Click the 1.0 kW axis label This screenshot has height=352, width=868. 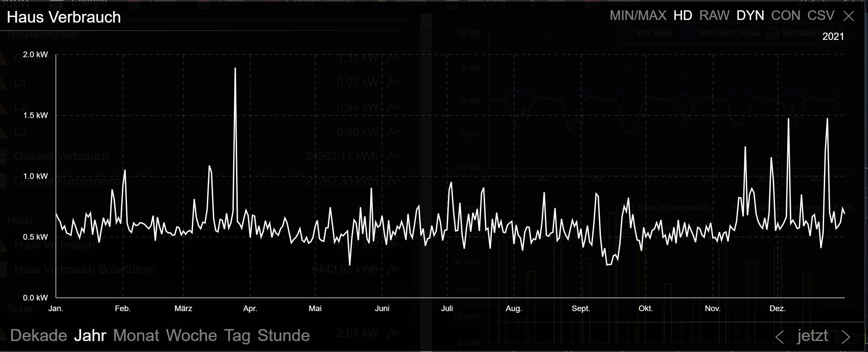[35, 176]
